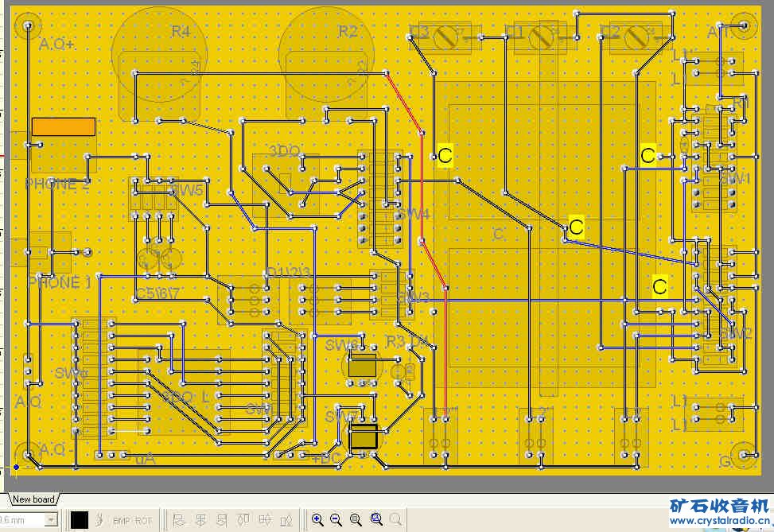
Task: Switch to the New board tab
Action: click(33, 499)
